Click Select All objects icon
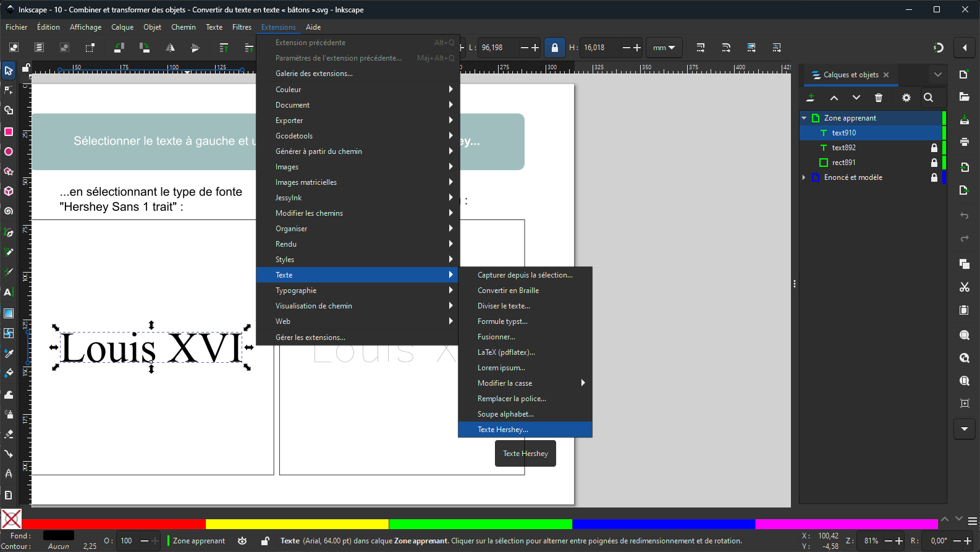980x552 pixels. click(x=14, y=48)
